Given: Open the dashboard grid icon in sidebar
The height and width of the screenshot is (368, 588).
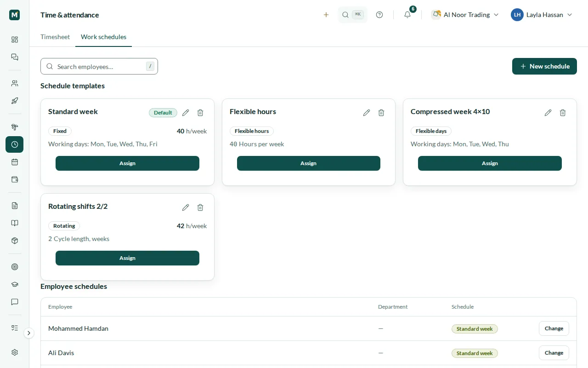Looking at the screenshot, I should (x=15, y=40).
